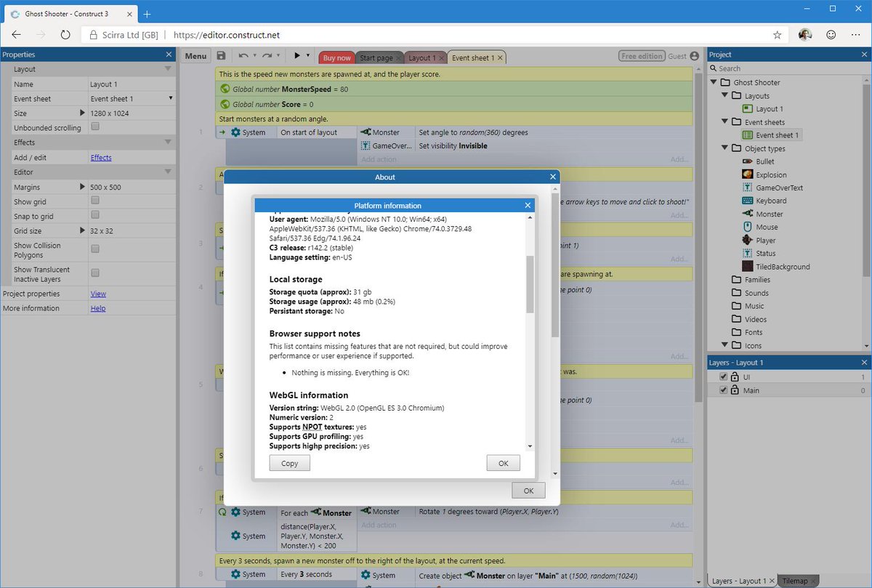Toggle visibility of UI layer

(723, 377)
